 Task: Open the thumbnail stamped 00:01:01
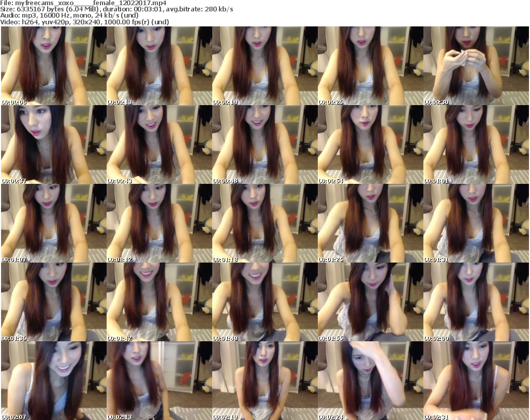coord(476,144)
